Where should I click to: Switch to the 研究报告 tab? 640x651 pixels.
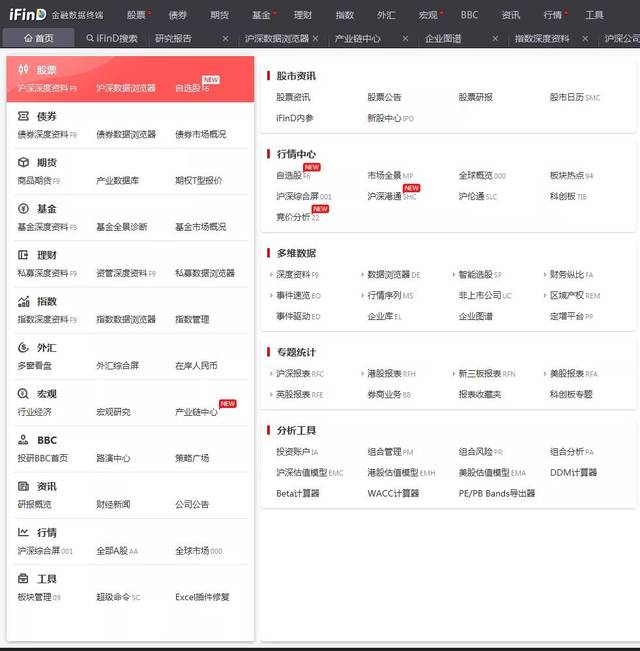(x=173, y=39)
